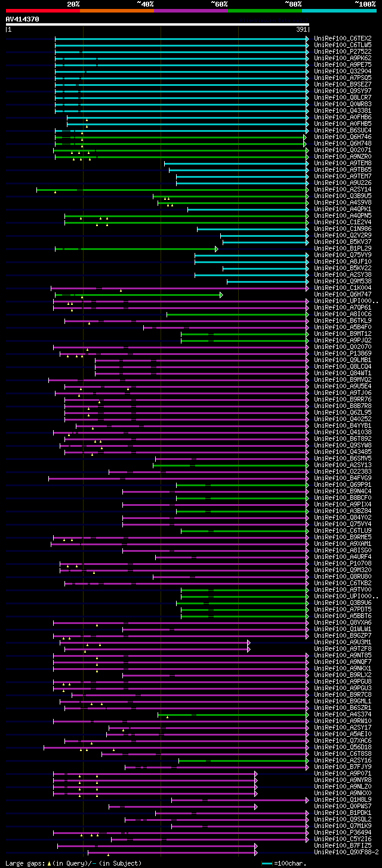Screen dimensions: 382x868
Task: Select the query name AV414370
Action: [23, 19]
